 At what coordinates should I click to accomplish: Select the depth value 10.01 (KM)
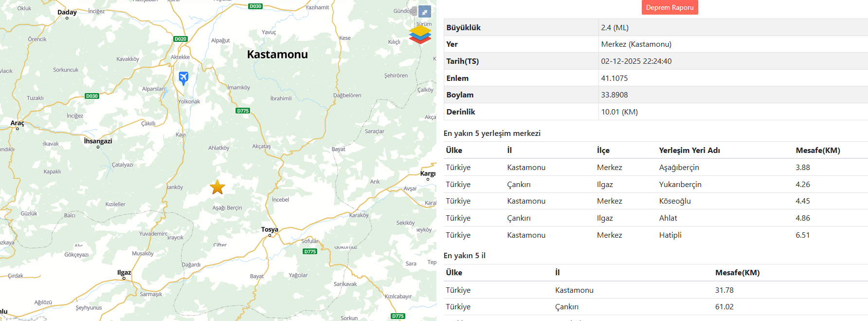(619, 112)
